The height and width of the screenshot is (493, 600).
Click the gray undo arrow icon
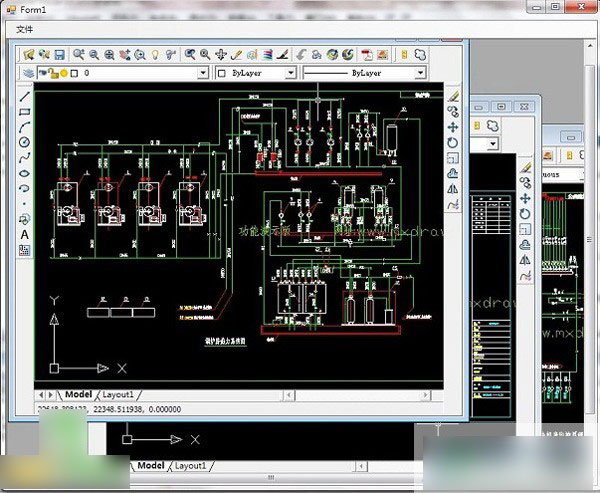[301, 55]
